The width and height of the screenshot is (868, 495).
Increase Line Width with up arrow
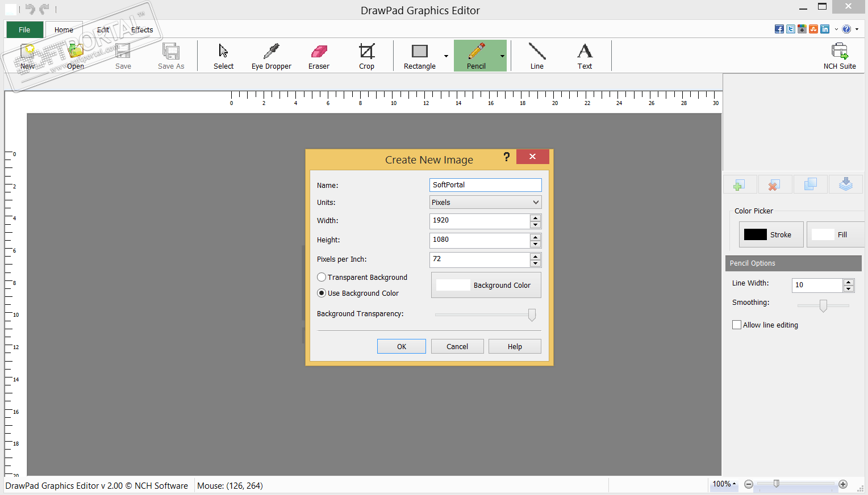click(849, 282)
